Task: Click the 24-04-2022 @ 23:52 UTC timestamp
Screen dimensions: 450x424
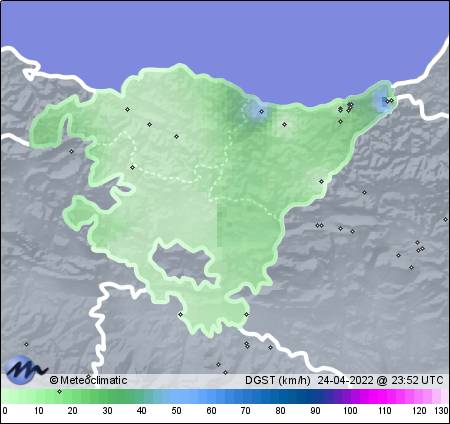Action: [x=380, y=380]
